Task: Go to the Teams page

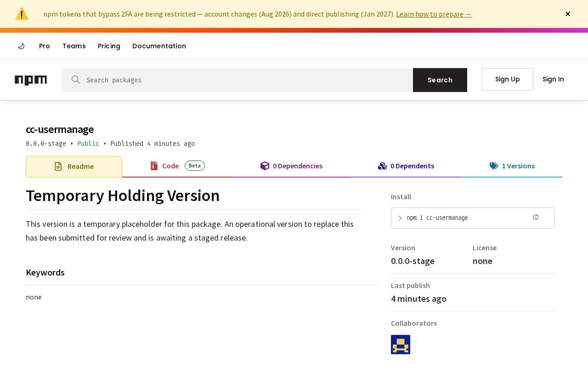Action: point(74,46)
